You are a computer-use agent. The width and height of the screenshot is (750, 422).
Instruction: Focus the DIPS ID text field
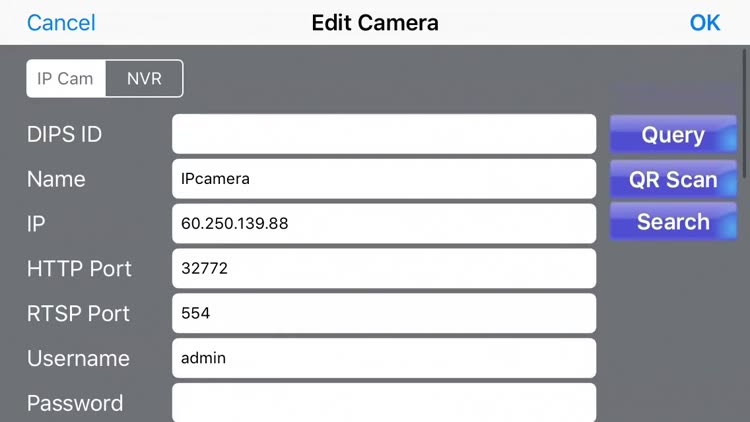pyautogui.click(x=384, y=134)
